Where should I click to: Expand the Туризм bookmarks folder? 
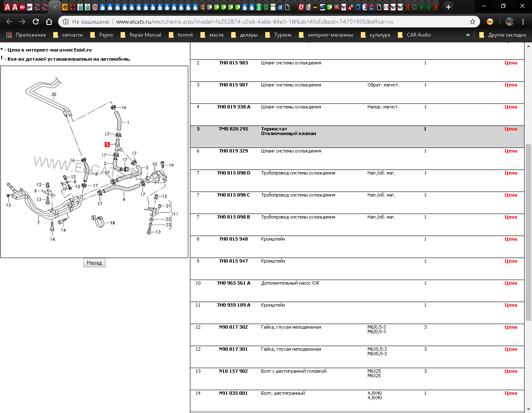click(278, 35)
